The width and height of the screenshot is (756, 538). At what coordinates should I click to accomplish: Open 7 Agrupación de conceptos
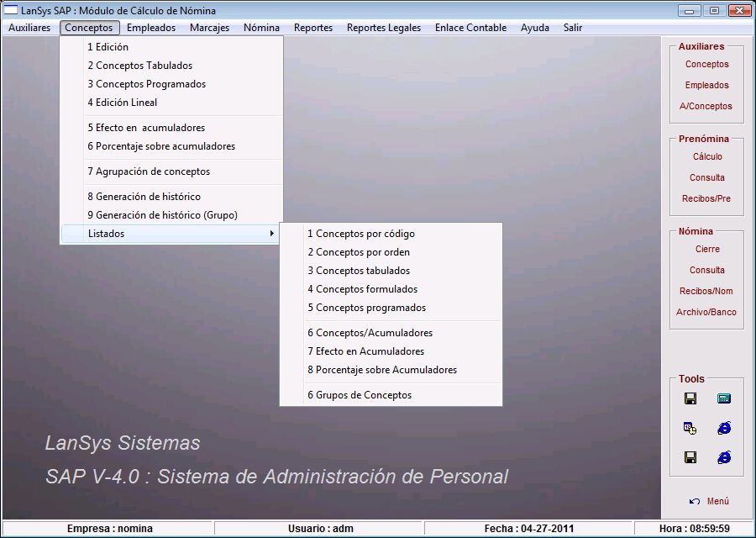pos(171,171)
